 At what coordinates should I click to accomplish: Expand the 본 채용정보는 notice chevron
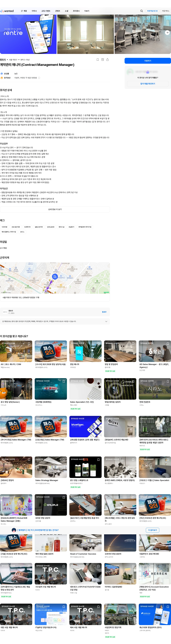tap(106, 321)
